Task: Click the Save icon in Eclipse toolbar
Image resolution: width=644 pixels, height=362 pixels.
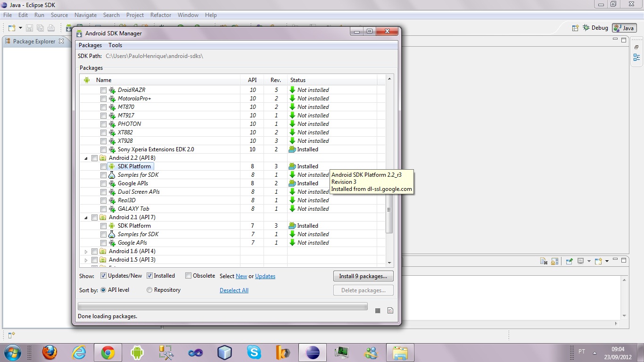Action: click(29, 28)
